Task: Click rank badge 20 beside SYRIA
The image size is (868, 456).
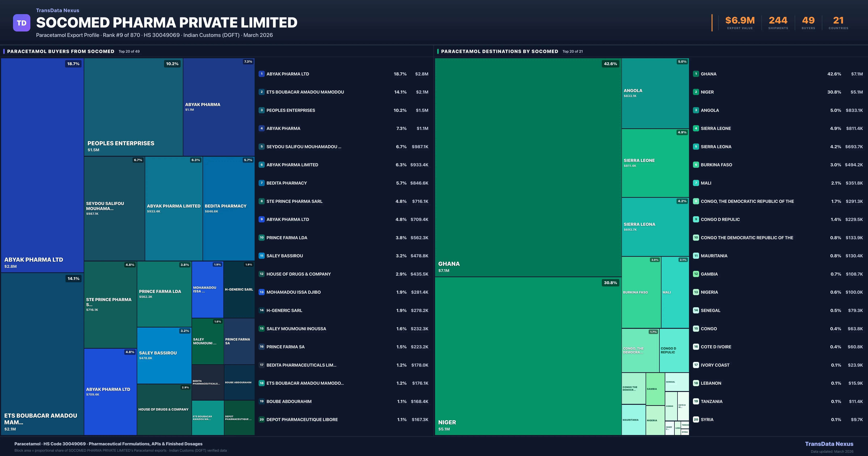Action: (696, 420)
